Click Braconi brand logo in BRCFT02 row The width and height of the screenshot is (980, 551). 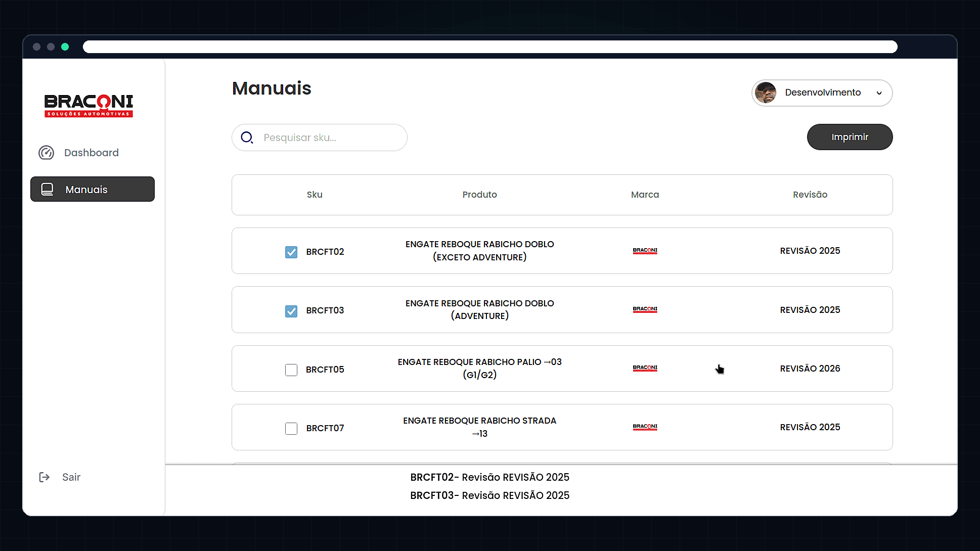645,251
